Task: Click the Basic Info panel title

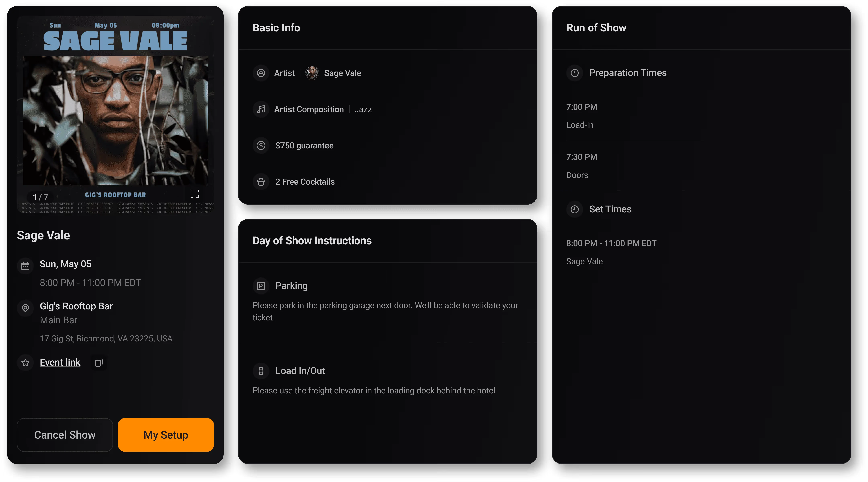Action: pos(276,28)
